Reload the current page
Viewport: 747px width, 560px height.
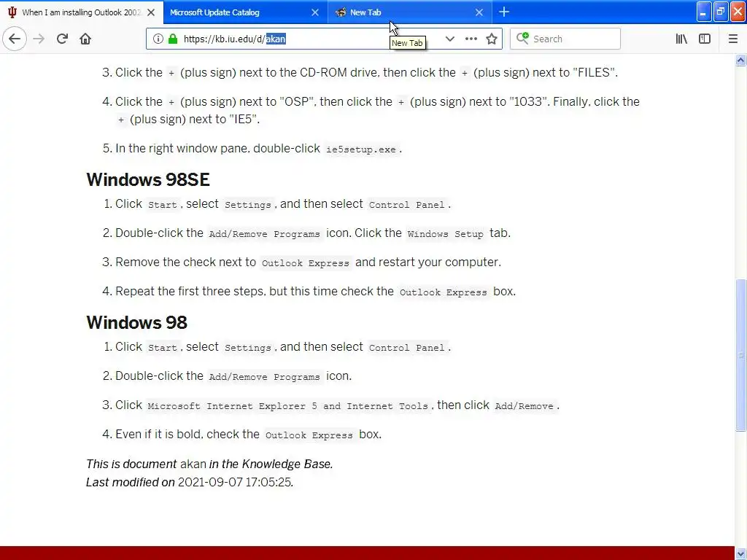62,39
